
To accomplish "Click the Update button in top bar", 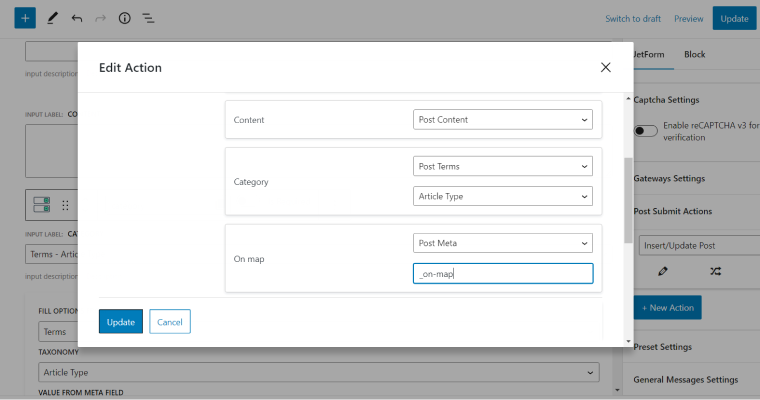I will (734, 18).
